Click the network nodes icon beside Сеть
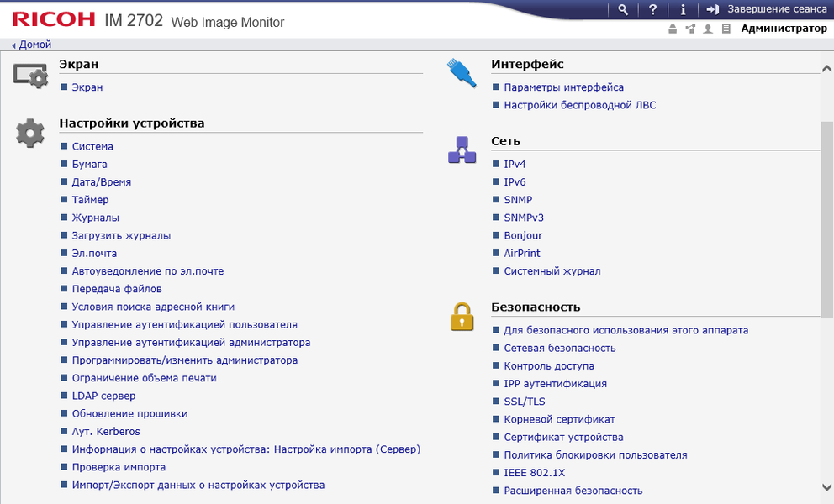 [x=462, y=150]
